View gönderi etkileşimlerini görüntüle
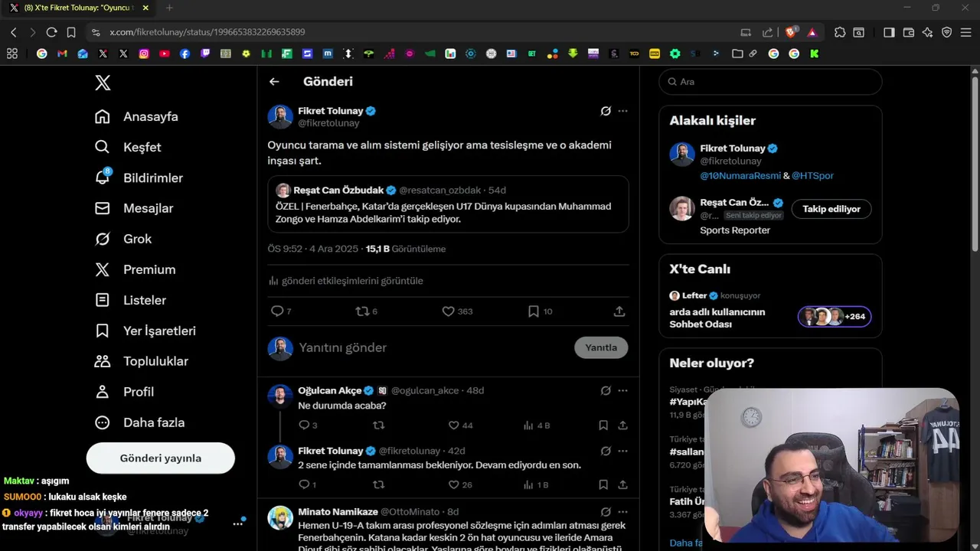Image resolution: width=980 pixels, height=551 pixels. 345,281
